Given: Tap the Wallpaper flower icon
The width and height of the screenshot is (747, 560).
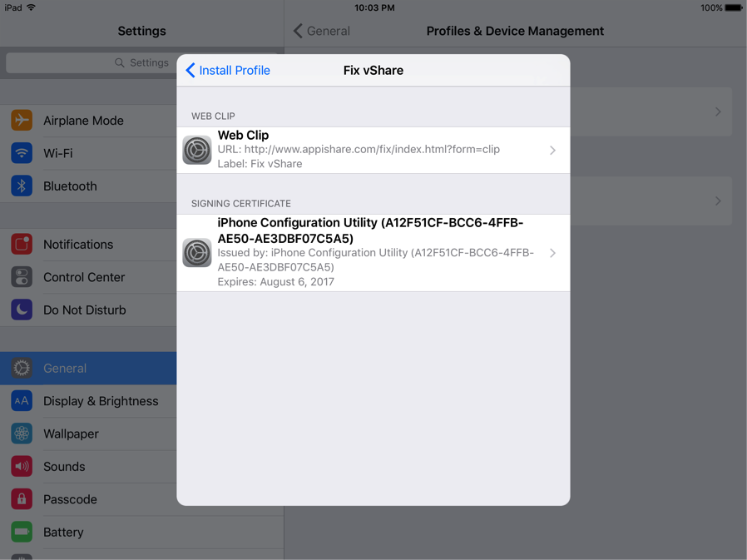Looking at the screenshot, I should pos(22,434).
